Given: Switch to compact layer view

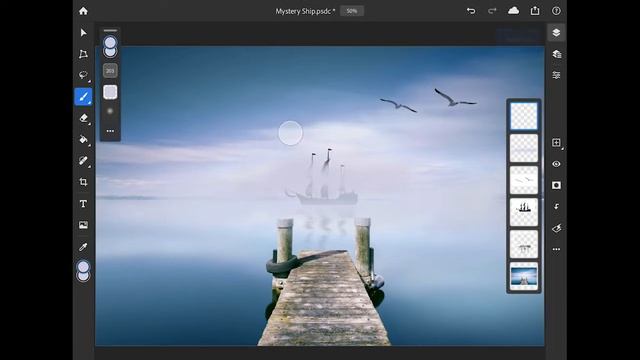Looking at the screenshot, I should (556, 33).
